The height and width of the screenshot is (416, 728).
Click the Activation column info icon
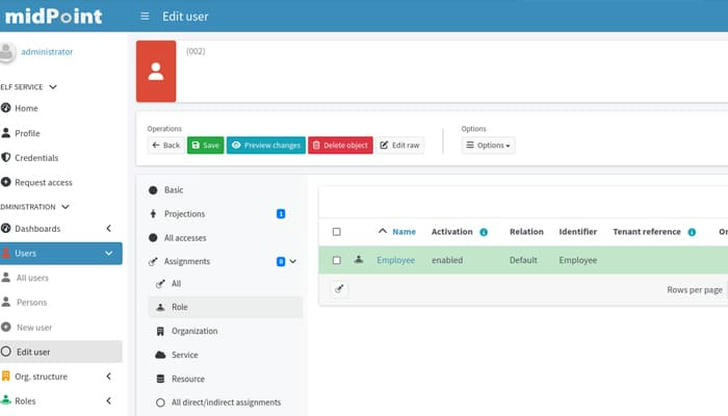coord(484,232)
